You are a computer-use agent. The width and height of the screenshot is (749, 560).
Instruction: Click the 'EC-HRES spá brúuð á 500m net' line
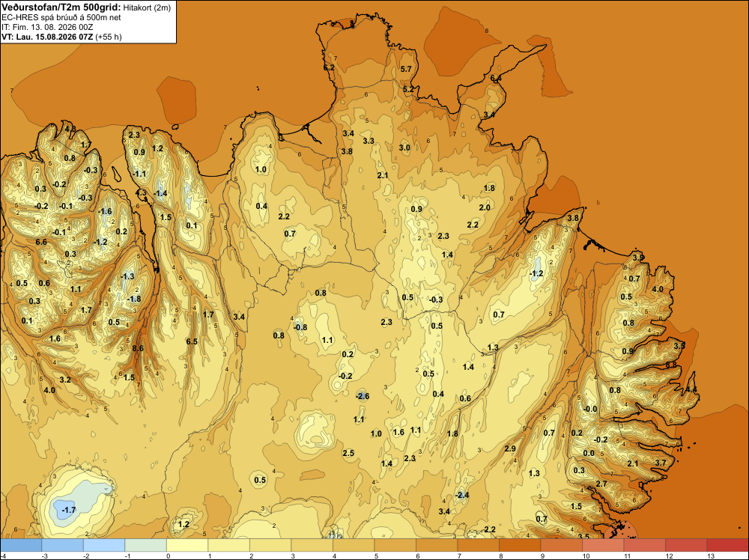pyautogui.click(x=61, y=17)
